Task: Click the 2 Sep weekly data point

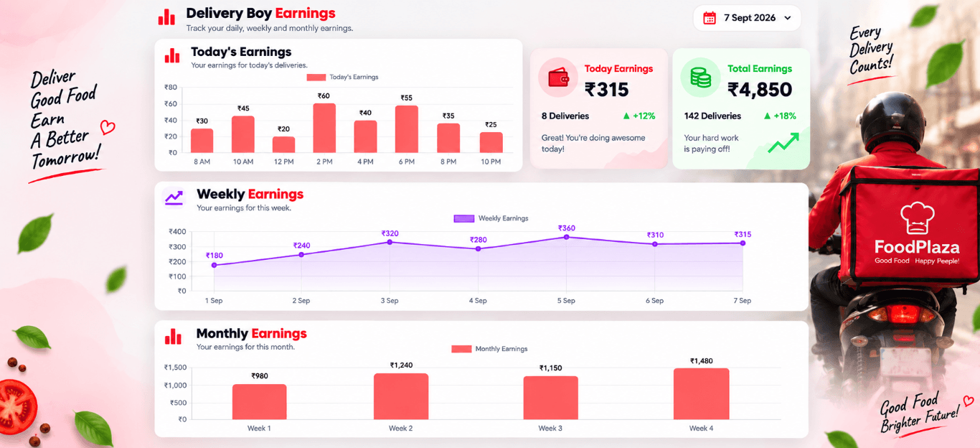Action: tap(301, 255)
